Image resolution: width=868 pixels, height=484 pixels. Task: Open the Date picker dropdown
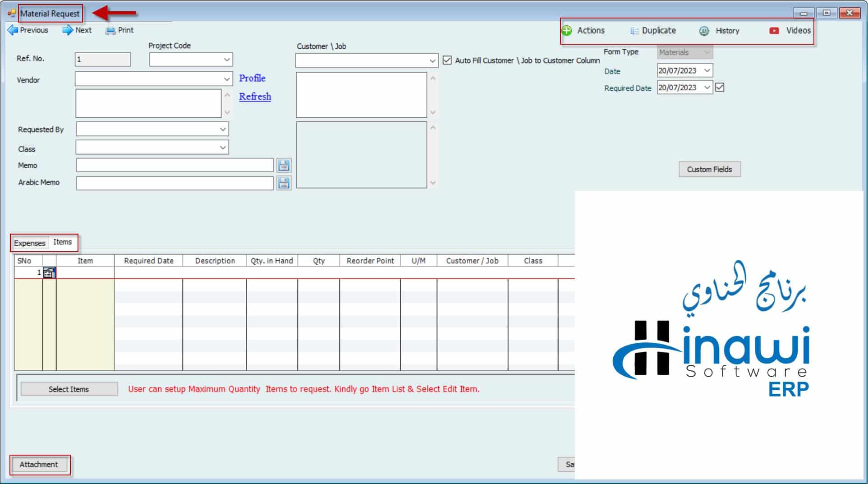point(707,70)
